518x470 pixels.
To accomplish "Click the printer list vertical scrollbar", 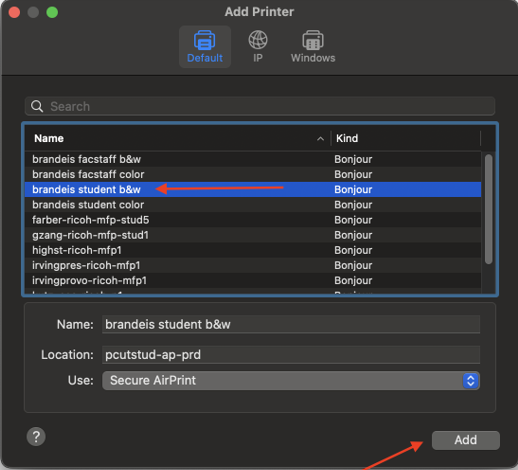I will [489, 209].
